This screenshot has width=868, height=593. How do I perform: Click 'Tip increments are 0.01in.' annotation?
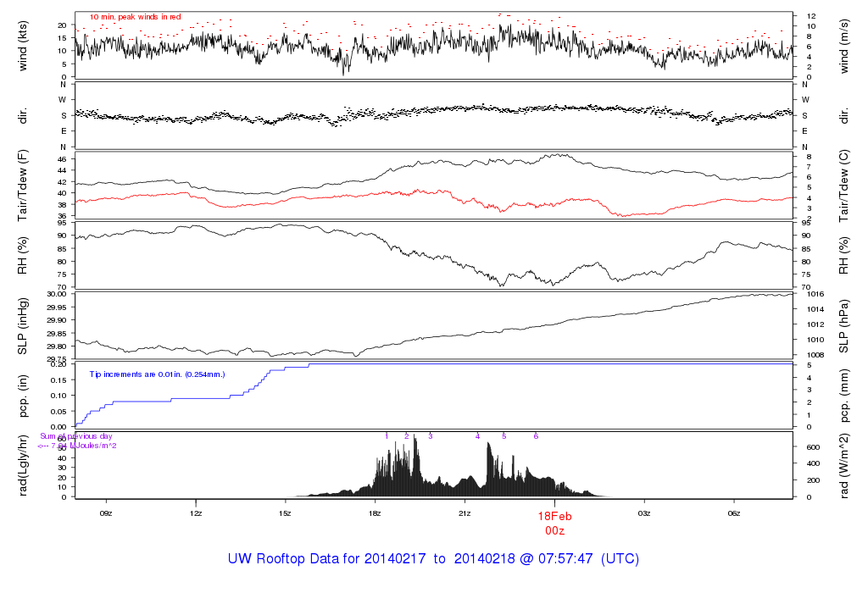pyautogui.click(x=136, y=374)
